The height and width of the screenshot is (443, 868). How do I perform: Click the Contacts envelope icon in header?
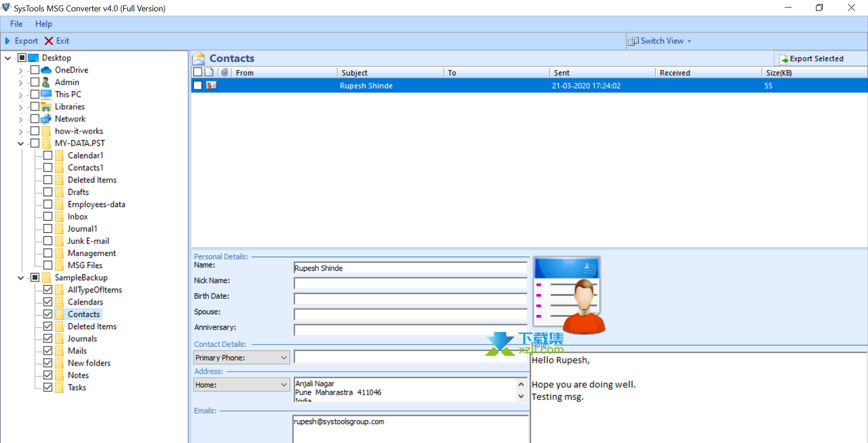(198, 58)
